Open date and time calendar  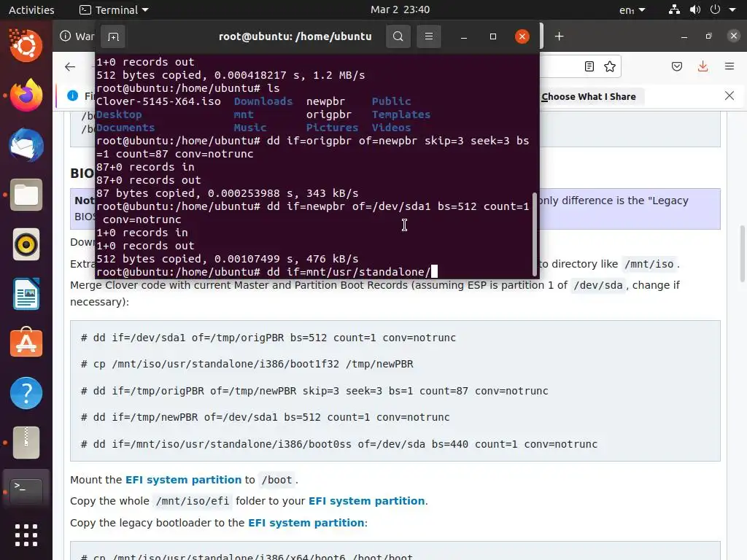point(400,9)
